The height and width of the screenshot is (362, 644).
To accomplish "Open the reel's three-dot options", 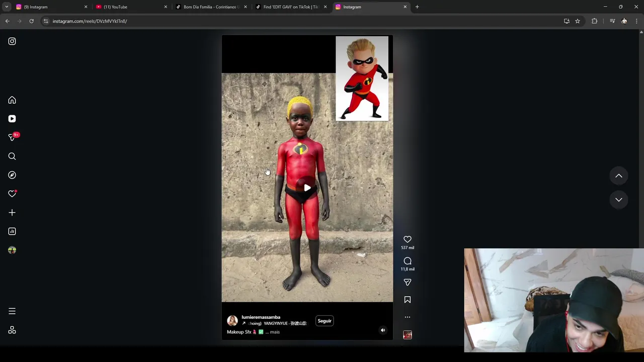I will (408, 317).
